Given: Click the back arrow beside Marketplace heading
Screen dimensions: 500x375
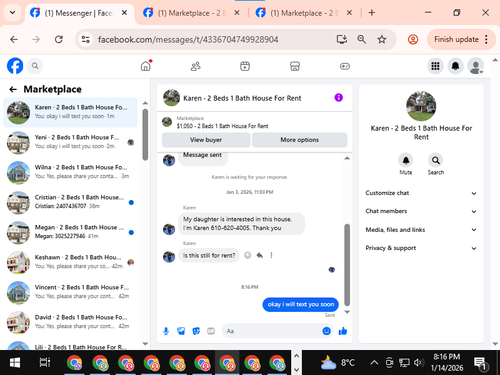Looking at the screenshot, I should pos(13,89).
